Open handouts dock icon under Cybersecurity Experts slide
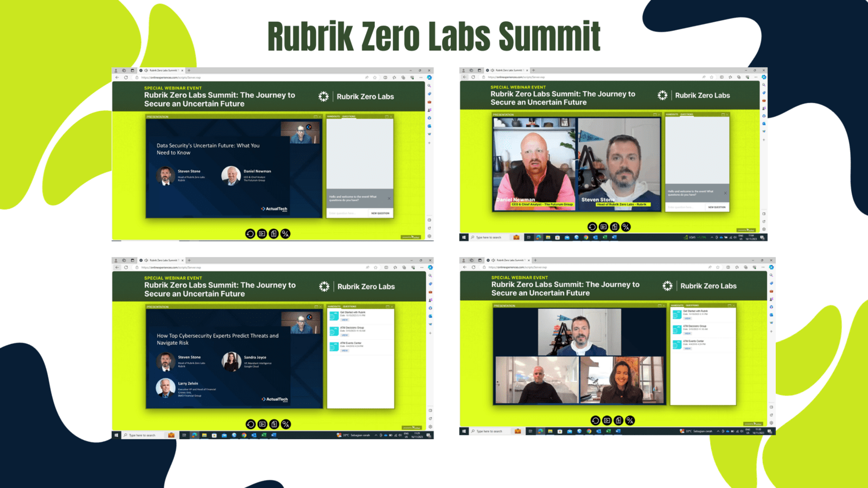This screenshot has height=488, width=868. point(275,424)
